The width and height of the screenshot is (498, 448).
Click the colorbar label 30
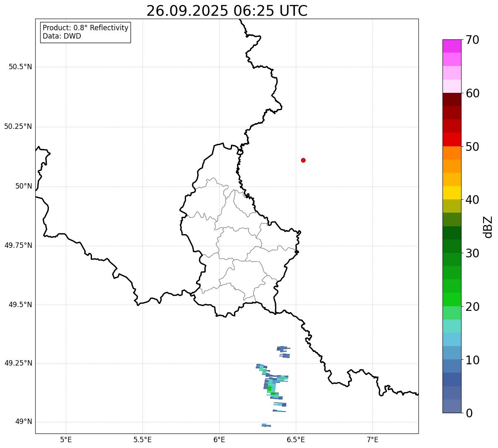click(472, 253)
